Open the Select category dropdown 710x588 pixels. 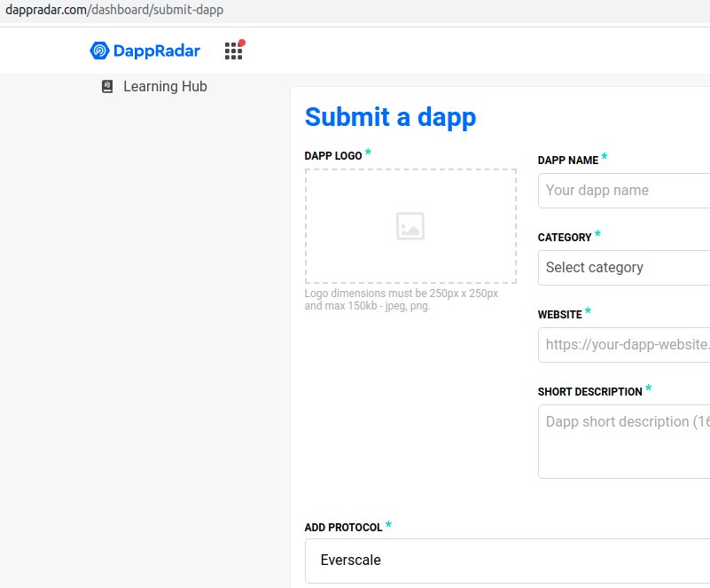click(x=624, y=267)
